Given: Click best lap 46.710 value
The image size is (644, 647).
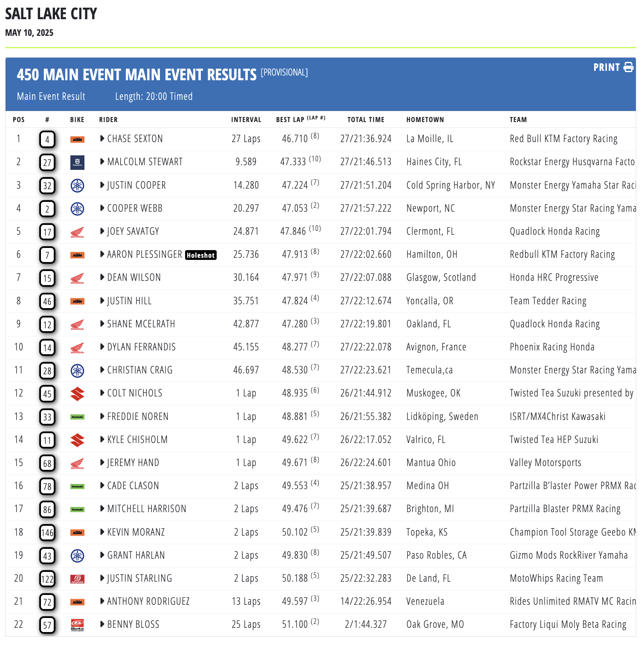Looking at the screenshot, I should click(x=295, y=139).
